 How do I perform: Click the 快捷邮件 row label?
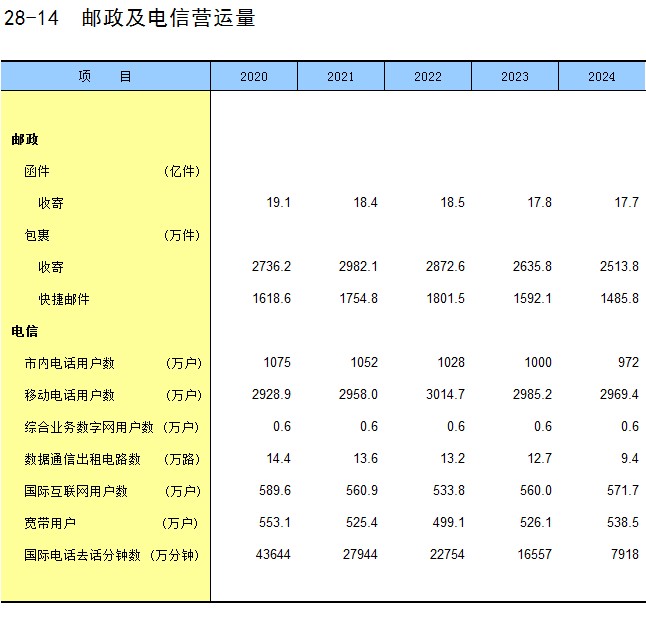point(64,299)
